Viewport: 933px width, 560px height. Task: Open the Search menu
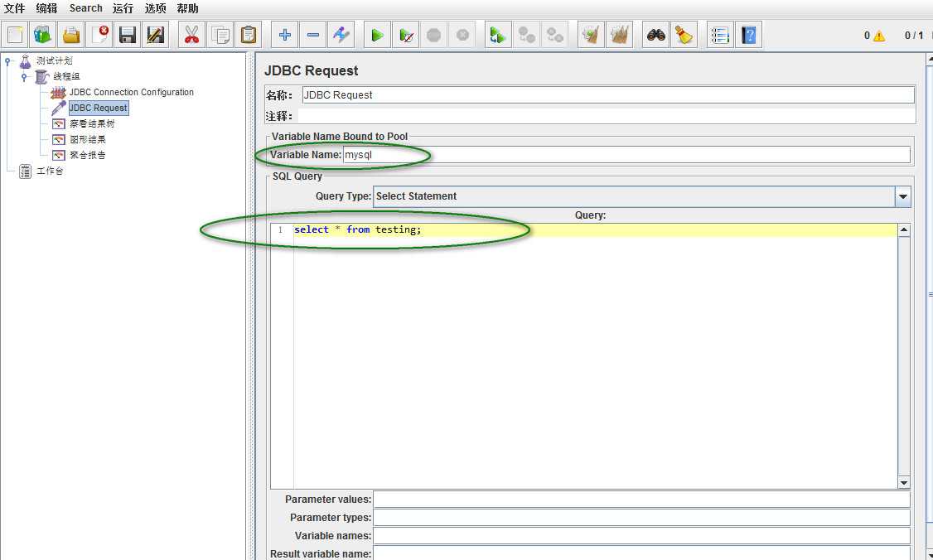pyautogui.click(x=85, y=8)
